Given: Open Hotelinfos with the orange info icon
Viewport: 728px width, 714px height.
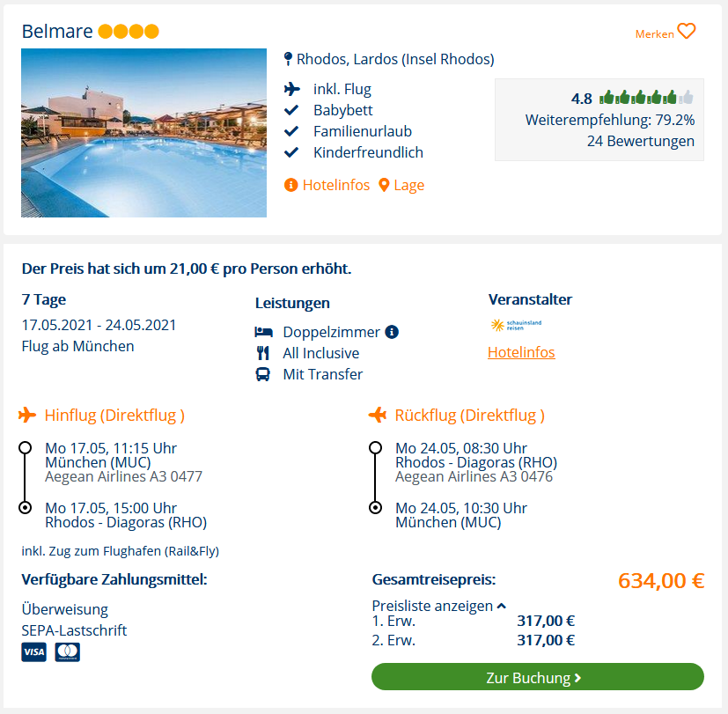Looking at the screenshot, I should [x=327, y=185].
